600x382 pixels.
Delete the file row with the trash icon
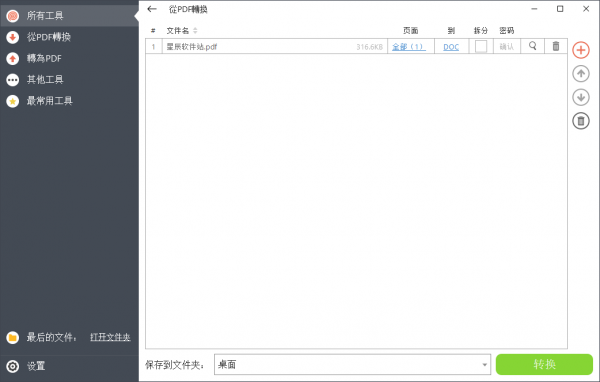pyautogui.click(x=556, y=46)
